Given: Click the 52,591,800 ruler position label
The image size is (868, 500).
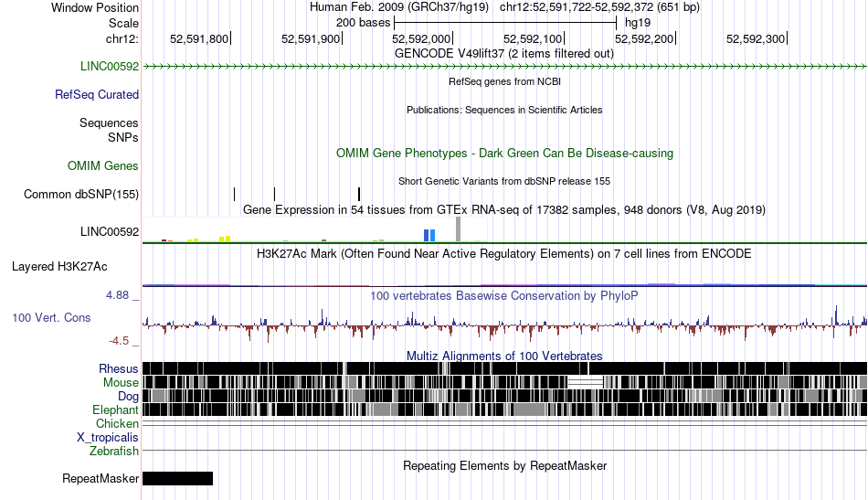Looking at the screenshot, I should tap(199, 39).
